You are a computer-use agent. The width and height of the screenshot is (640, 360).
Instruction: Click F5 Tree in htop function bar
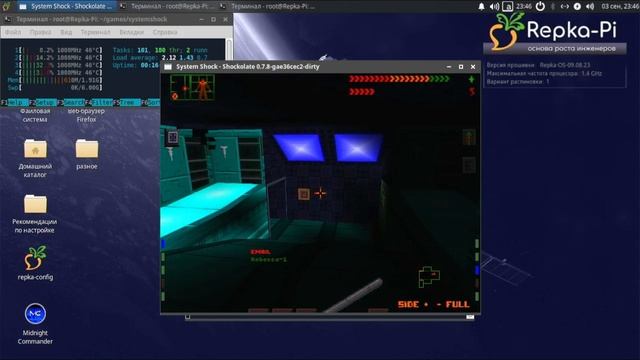pos(127,102)
